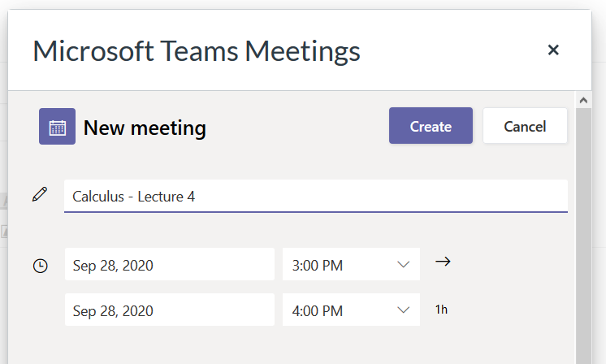Click the New meeting heading text

click(x=145, y=128)
